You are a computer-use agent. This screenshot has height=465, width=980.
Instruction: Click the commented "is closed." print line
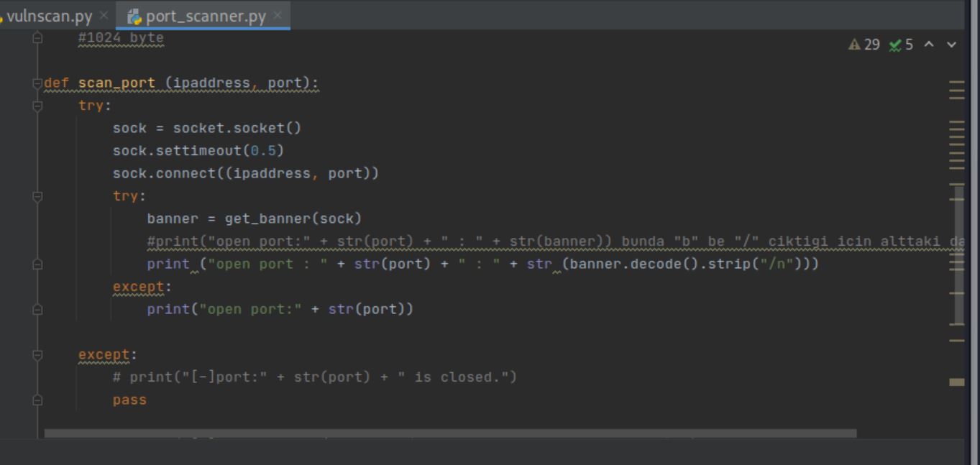315,377
